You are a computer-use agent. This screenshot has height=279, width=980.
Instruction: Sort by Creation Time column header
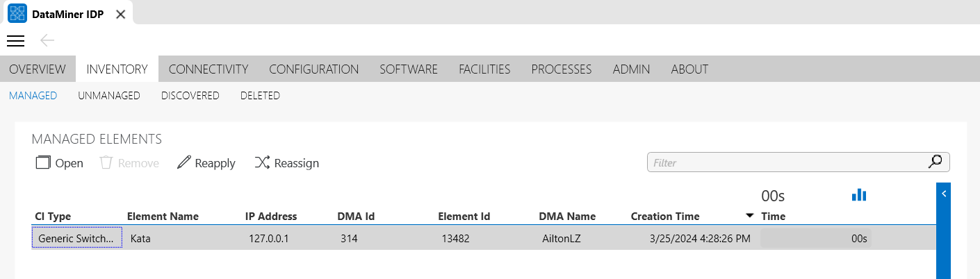[x=665, y=216]
